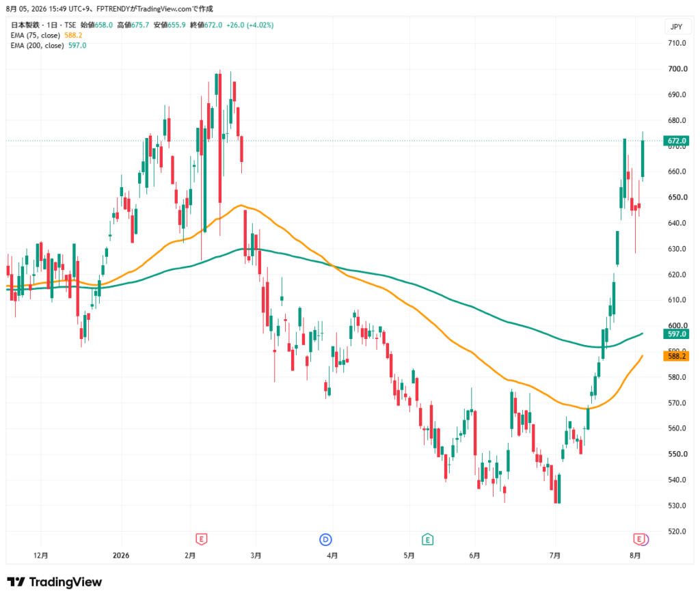Click the 672.0 current price label

tap(676, 141)
